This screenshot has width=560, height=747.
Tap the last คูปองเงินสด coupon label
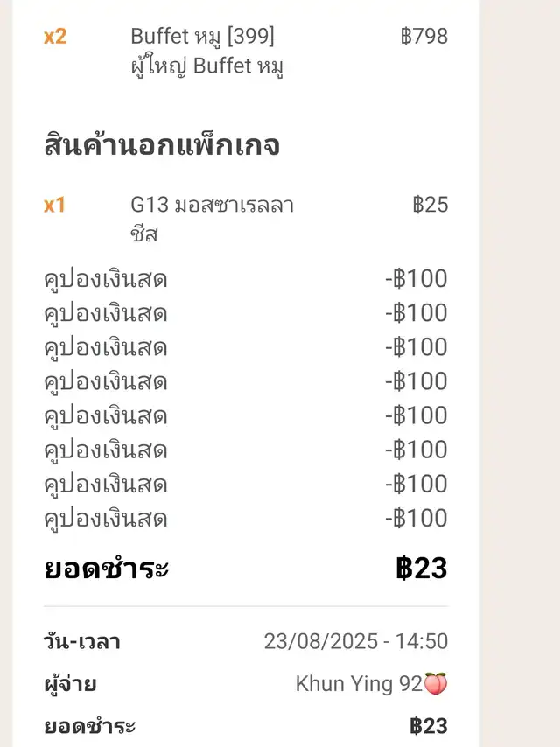pos(105,519)
